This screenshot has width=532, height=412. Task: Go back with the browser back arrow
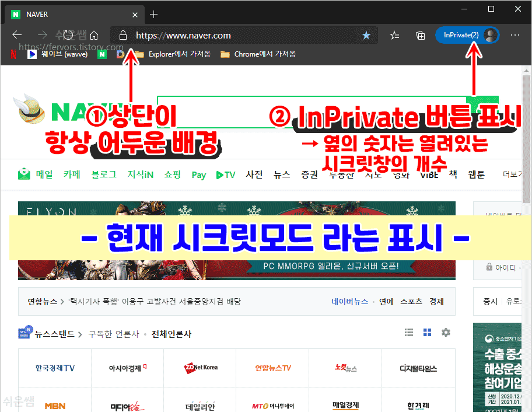(x=17, y=35)
